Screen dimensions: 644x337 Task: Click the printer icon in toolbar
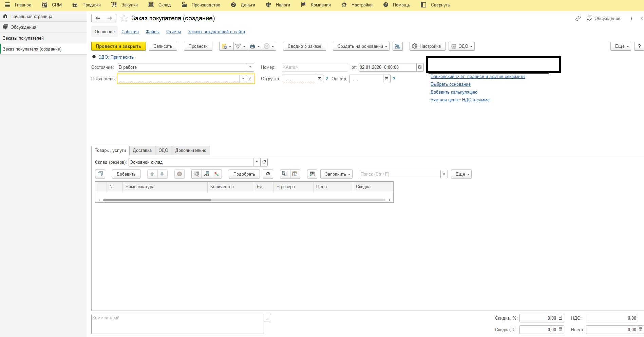(252, 46)
